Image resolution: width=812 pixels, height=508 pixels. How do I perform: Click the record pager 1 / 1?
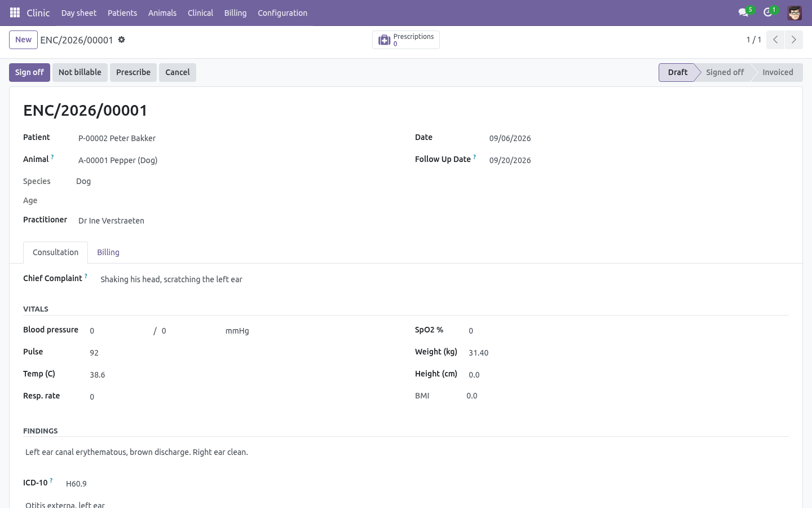[x=754, y=40]
